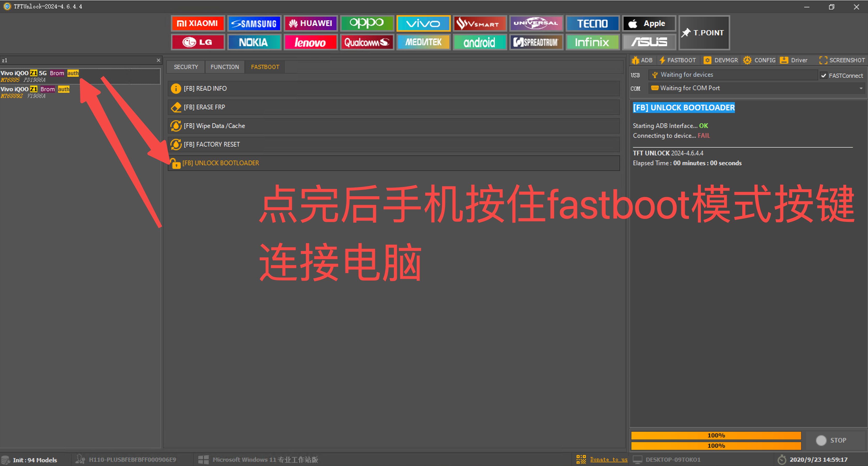Image resolution: width=868 pixels, height=466 pixels.
Task: Open the Donate to us link
Action: [608, 460]
